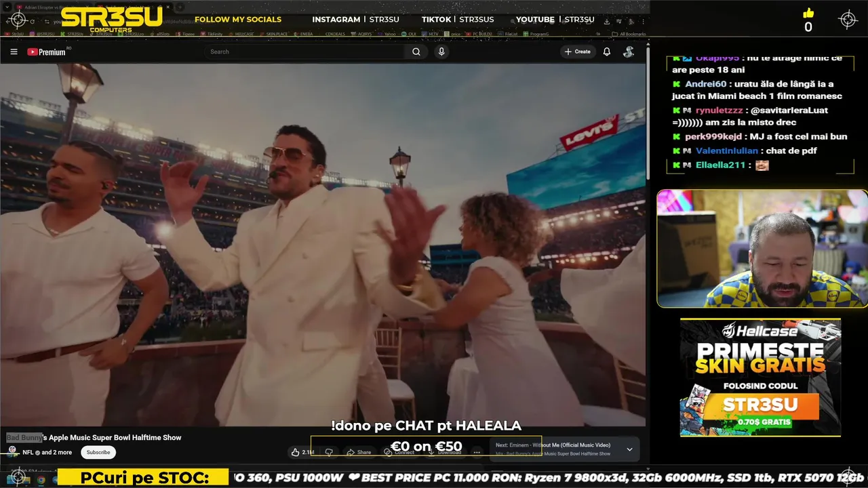Open the Create button

pyautogui.click(x=578, y=52)
